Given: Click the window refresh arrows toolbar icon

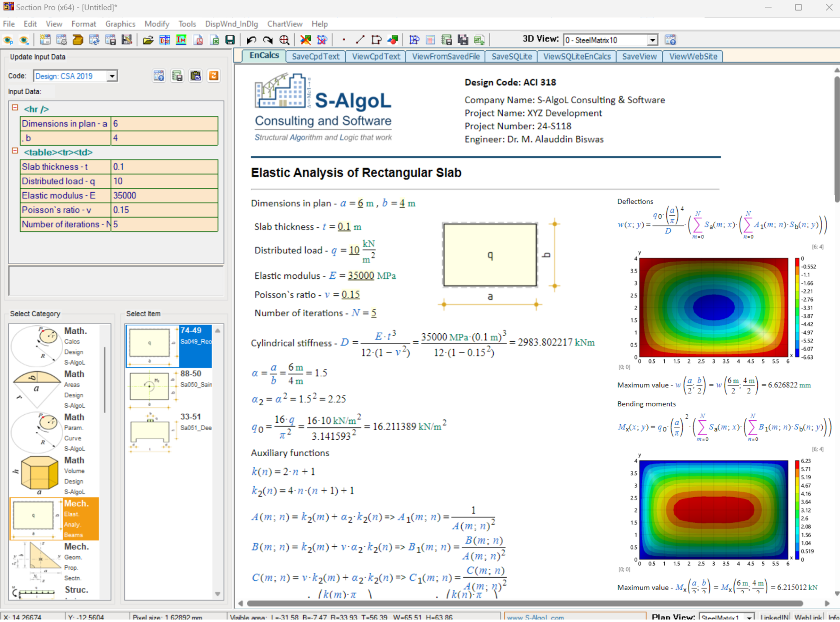Looking at the screenshot, I should 94,40.
